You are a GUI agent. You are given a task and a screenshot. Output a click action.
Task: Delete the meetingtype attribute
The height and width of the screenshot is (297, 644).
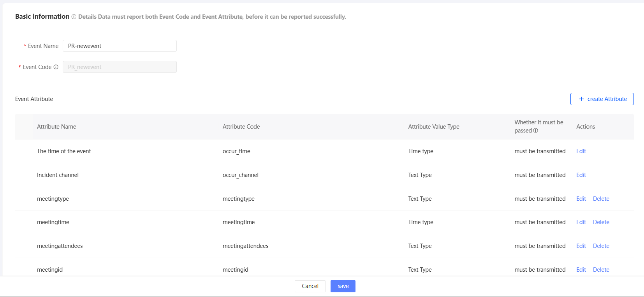coord(601,199)
